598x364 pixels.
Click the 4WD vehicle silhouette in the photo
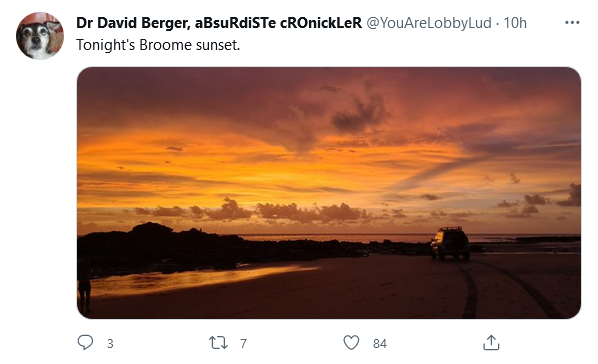(450, 243)
